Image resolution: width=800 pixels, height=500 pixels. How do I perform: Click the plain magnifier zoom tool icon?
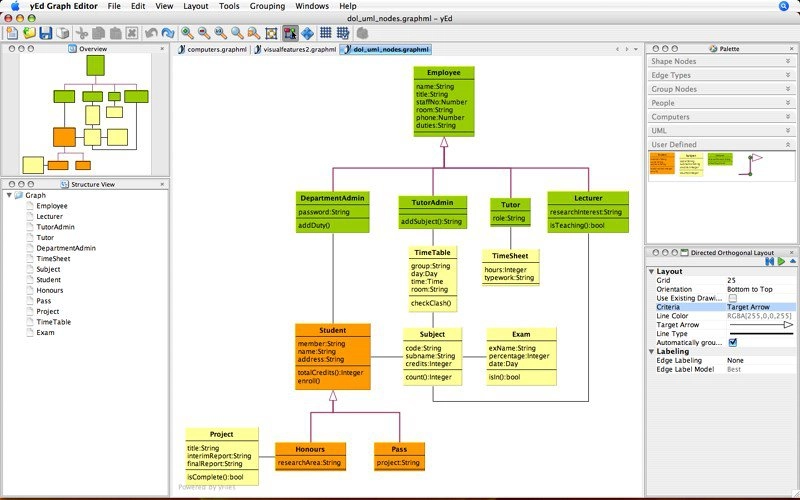(237, 34)
